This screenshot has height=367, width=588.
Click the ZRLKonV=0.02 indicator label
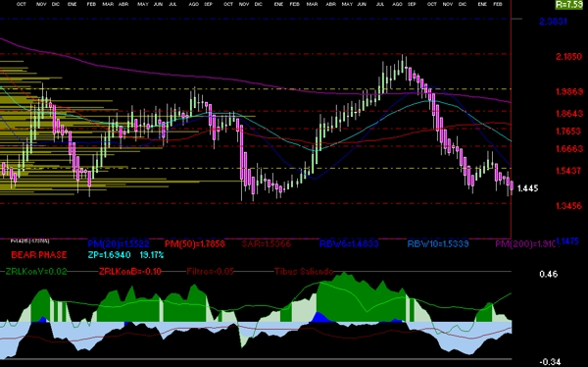click(36, 272)
